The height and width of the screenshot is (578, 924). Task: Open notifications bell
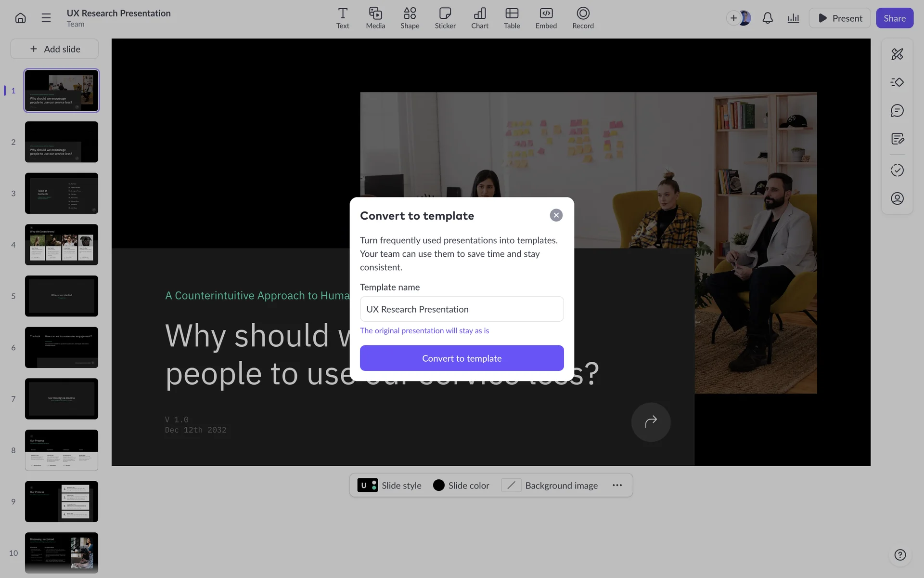point(768,18)
